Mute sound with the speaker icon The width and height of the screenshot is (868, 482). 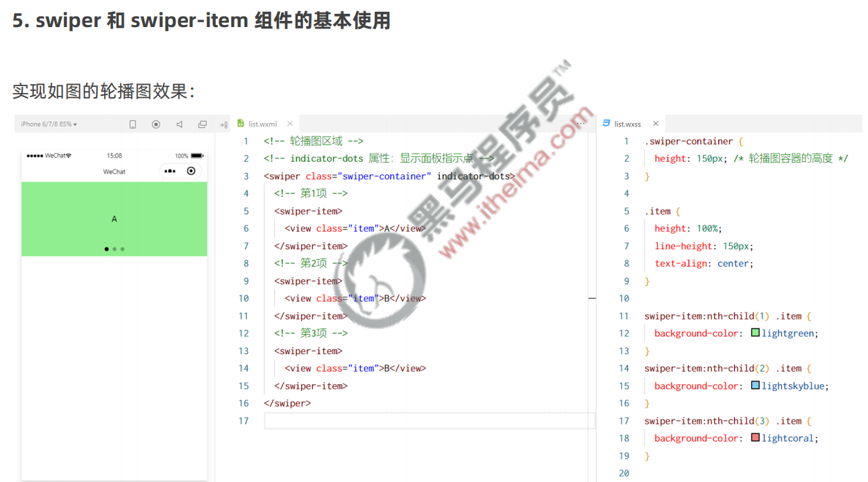179,124
